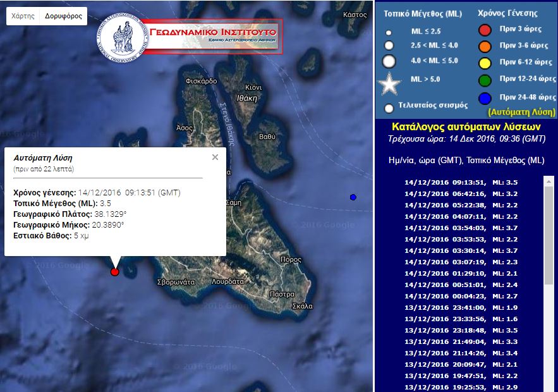
Task: Click the star icon for ML > 5.0
Action: [x=389, y=84]
